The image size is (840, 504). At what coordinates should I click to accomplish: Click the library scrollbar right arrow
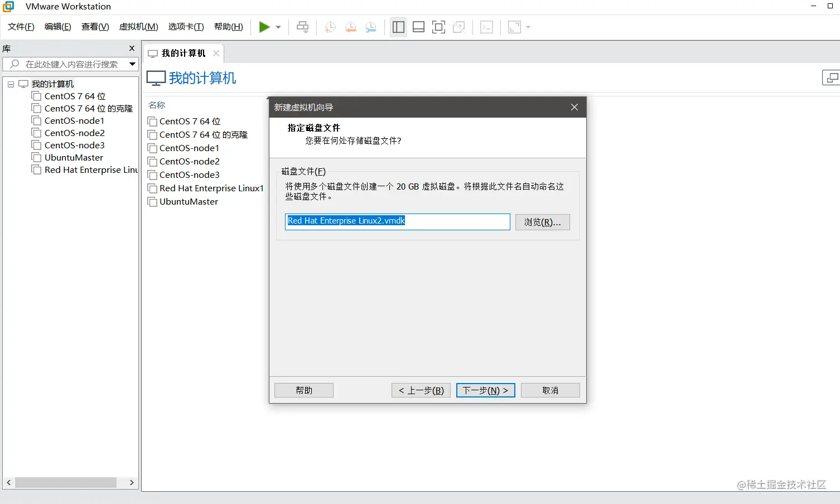coord(132,482)
